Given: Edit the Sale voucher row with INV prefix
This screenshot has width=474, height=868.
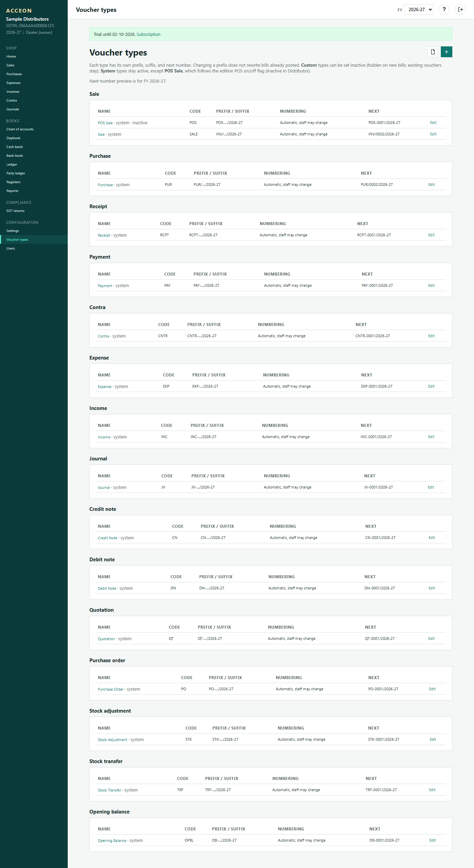Looking at the screenshot, I should (433, 134).
